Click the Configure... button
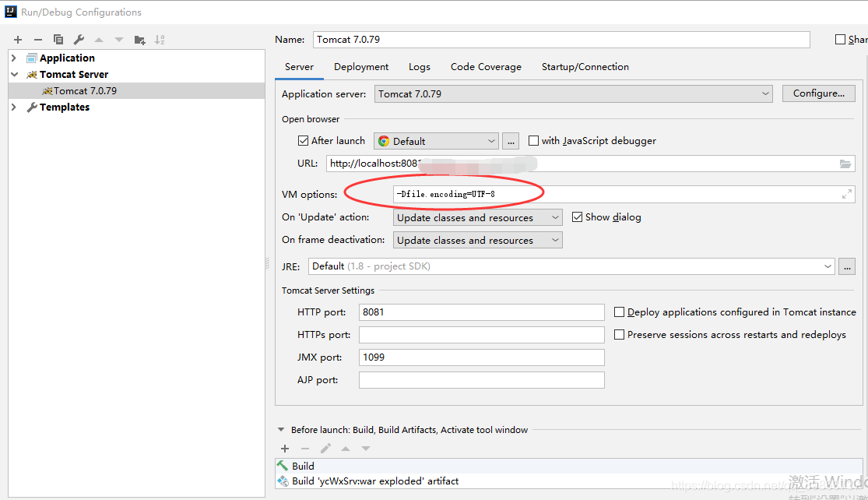 coord(819,93)
